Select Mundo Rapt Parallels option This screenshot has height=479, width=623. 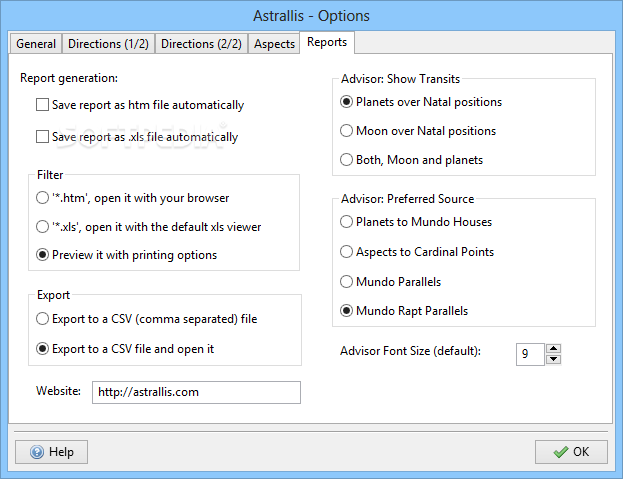pos(404,311)
